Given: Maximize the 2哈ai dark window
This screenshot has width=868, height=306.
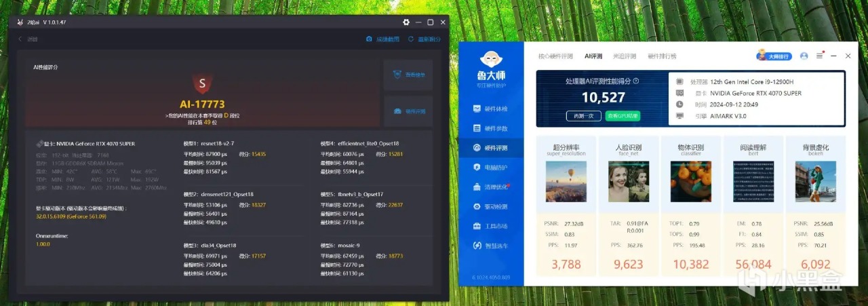Looking at the screenshot, I should pyautogui.click(x=430, y=22).
